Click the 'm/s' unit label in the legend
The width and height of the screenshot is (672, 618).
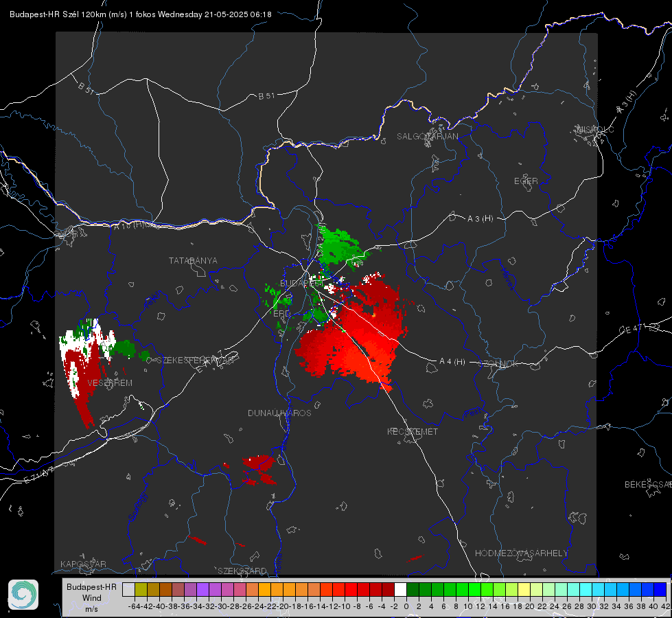(x=92, y=608)
